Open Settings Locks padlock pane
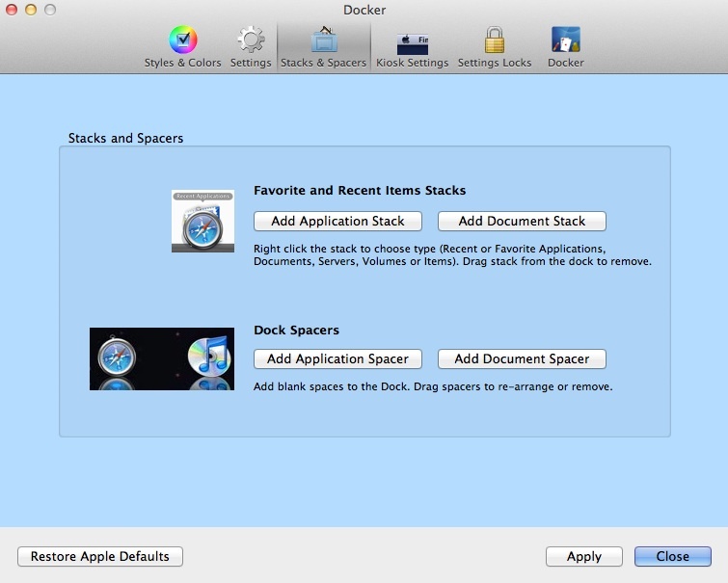The width and height of the screenshot is (728, 583). 495,46
